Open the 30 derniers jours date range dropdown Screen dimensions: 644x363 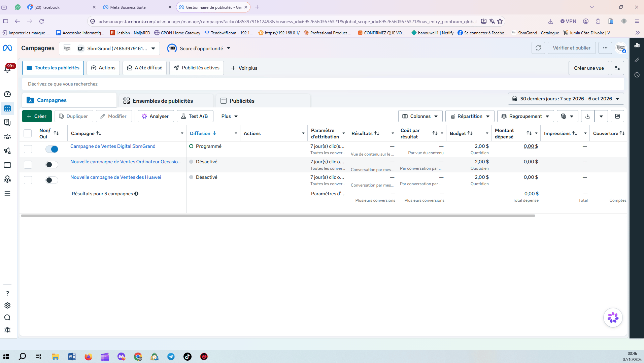pyautogui.click(x=566, y=99)
